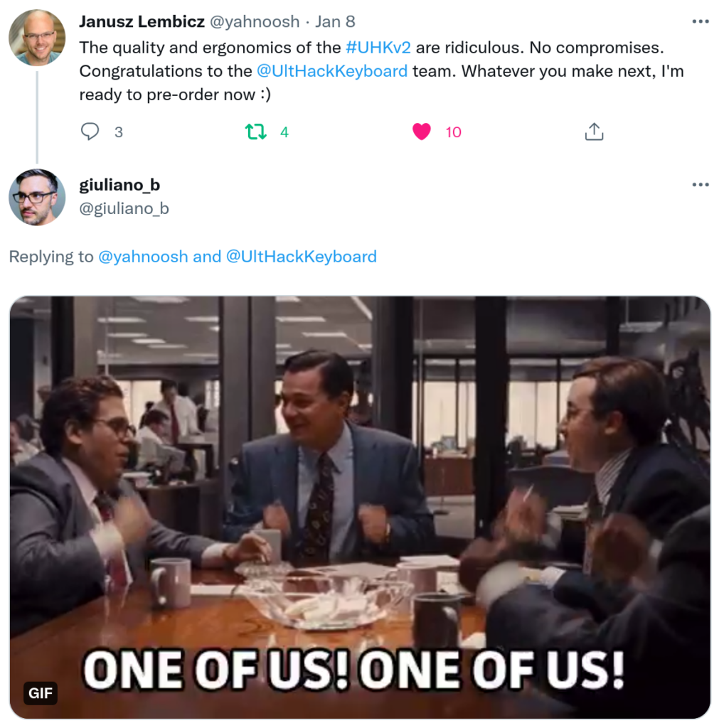Follow the #UHKv2 hashtag link
The image size is (719, 728).
[378, 48]
